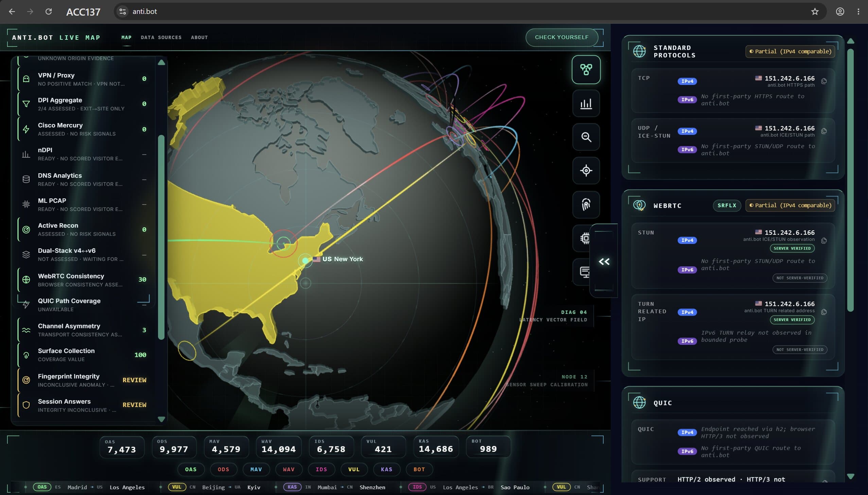Click the globe icon next to the QUIC heading

coord(640,403)
